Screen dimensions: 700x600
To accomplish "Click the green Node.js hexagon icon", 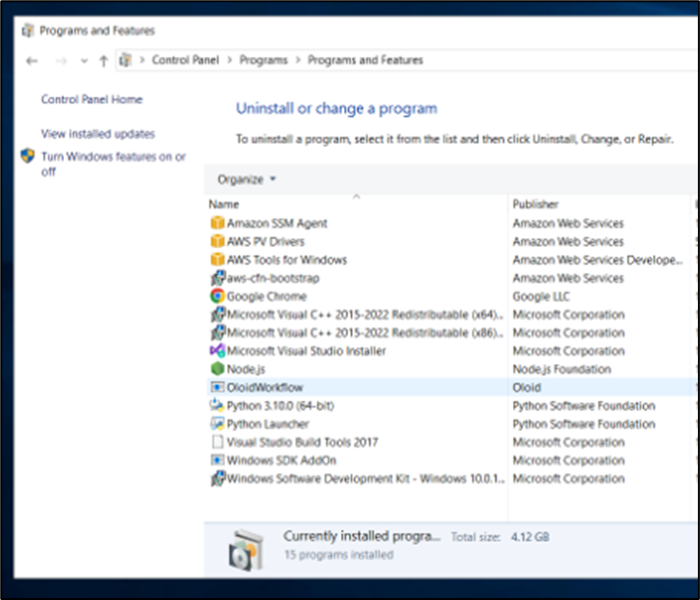I will click(x=217, y=369).
